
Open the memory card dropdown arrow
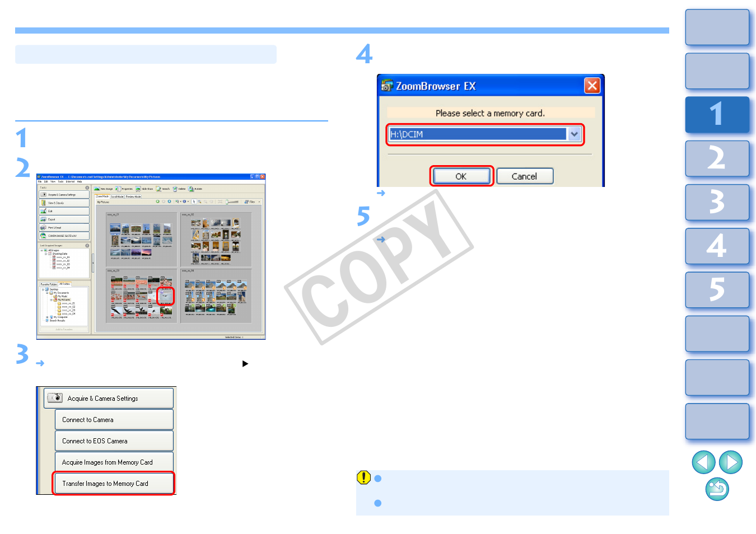pos(574,134)
